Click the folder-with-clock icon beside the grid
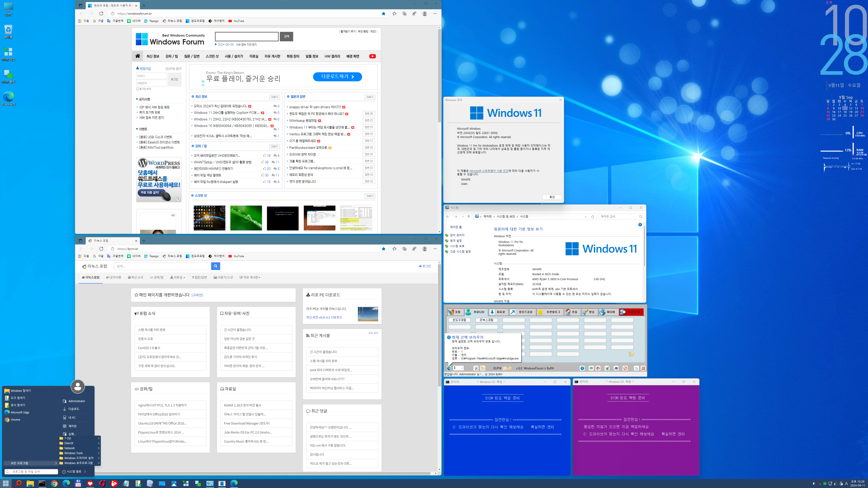Screen dimensions: 868x488 [631, 354]
